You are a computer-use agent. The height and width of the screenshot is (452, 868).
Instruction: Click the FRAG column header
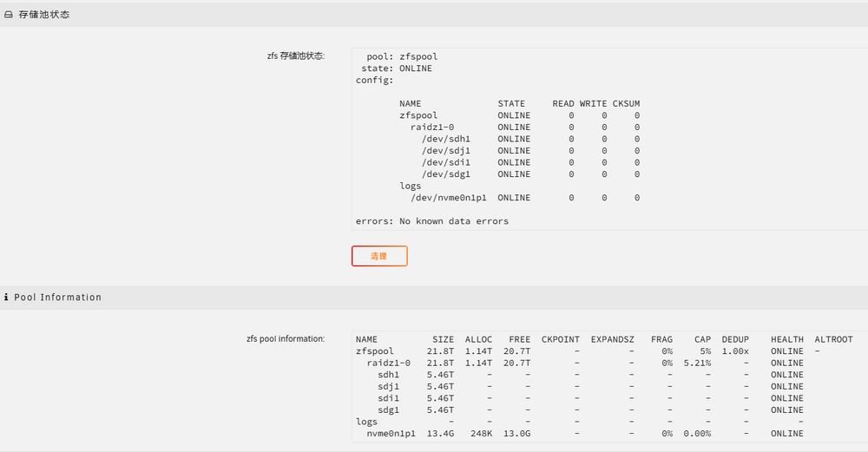coord(661,339)
